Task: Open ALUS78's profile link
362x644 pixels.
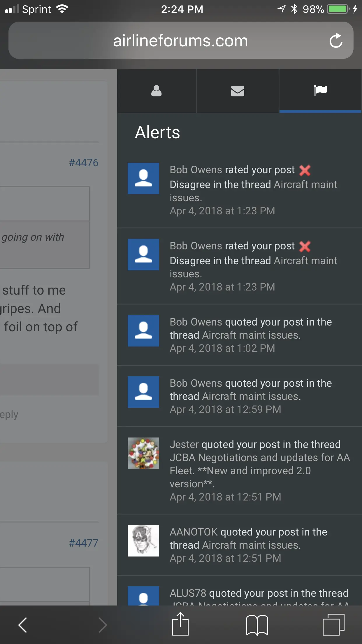Action: point(188,593)
